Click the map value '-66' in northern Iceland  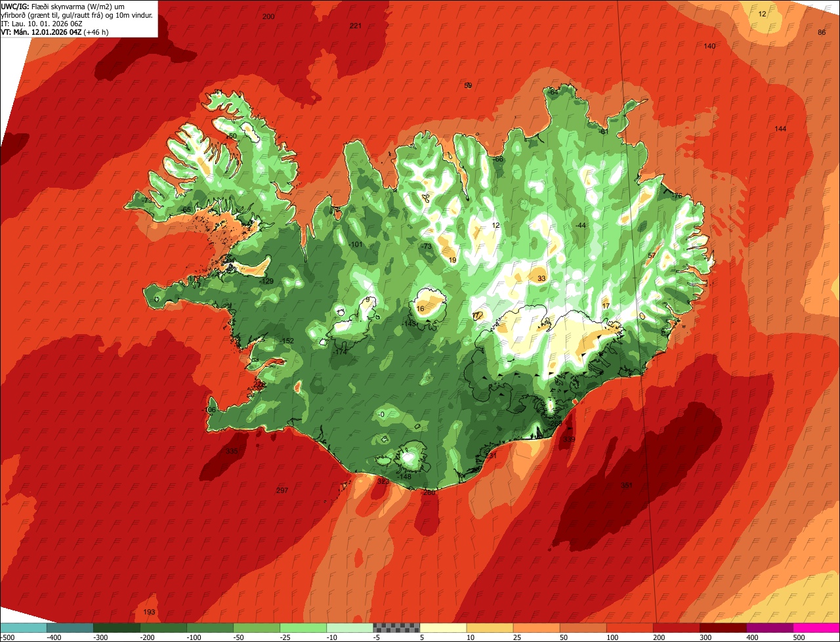point(498,160)
